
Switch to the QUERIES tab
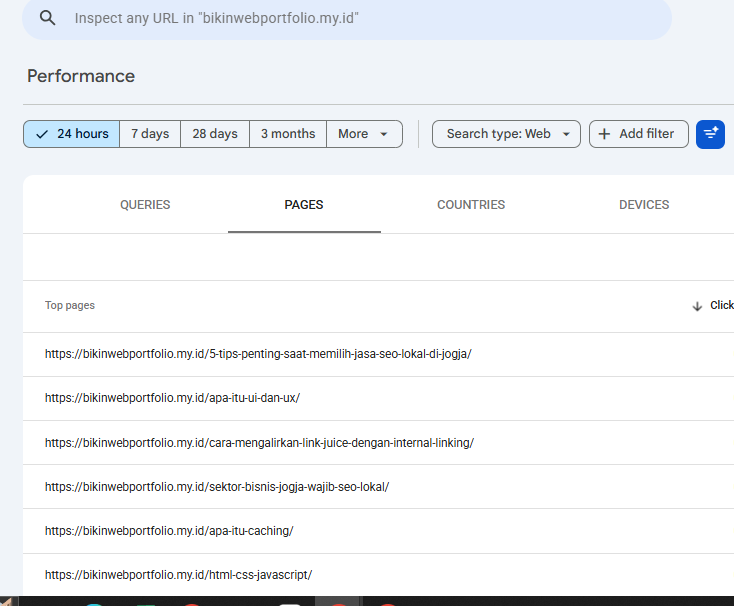[x=145, y=205]
